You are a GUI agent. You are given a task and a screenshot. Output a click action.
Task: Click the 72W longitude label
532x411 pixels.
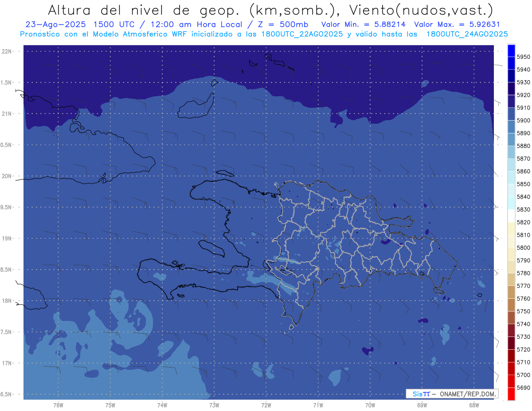click(266, 405)
